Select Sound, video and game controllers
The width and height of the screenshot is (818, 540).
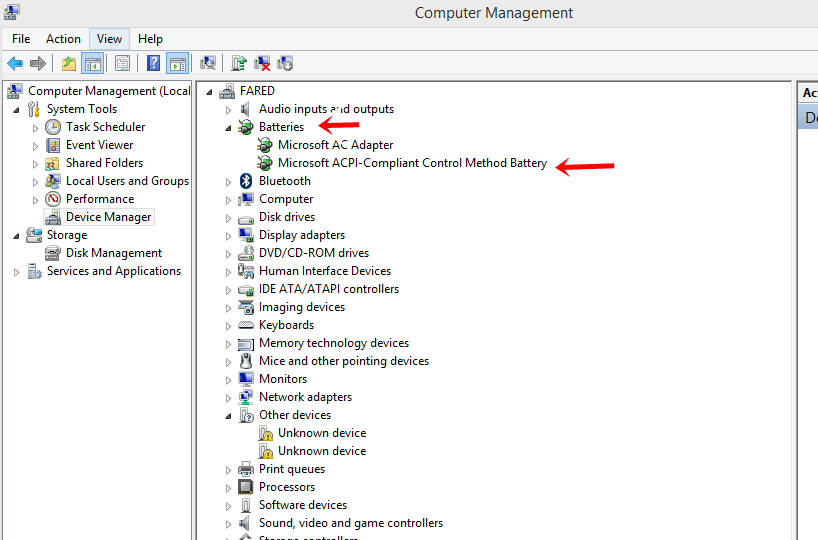[x=351, y=523]
